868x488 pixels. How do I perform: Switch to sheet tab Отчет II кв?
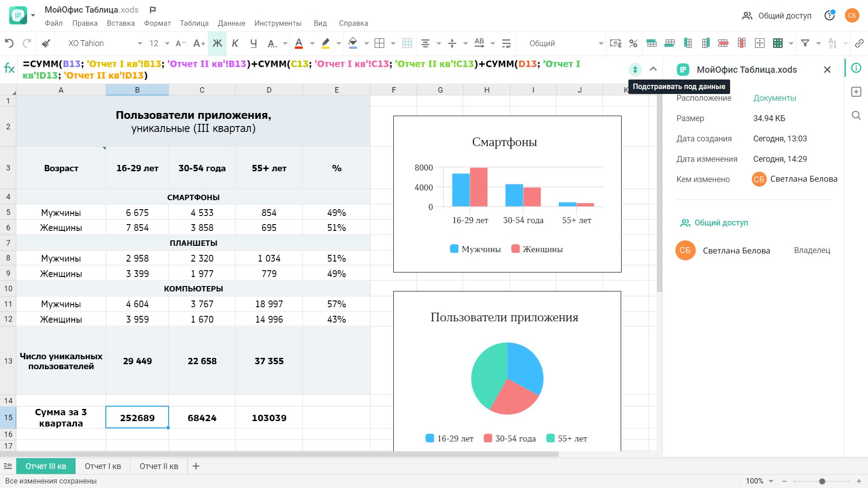(159, 466)
